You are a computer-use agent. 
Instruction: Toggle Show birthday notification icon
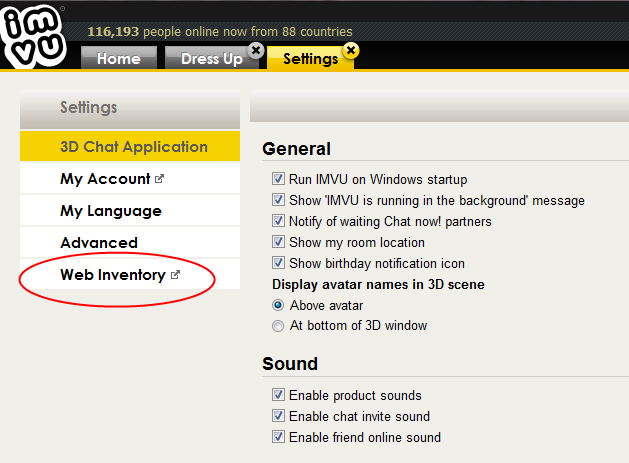[x=278, y=262]
